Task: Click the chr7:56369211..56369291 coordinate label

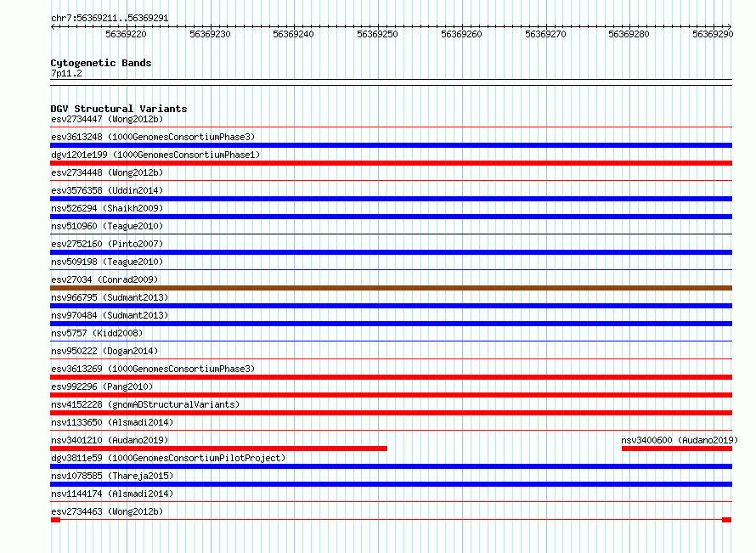Action: click(110, 19)
